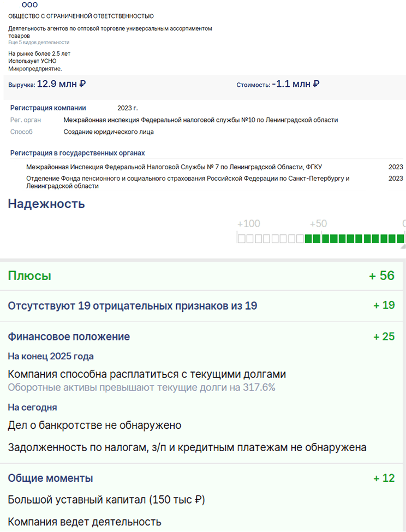The image size is (406, 532).
Task: Click "Компания ведет деятельность" line
Action: 85,522
